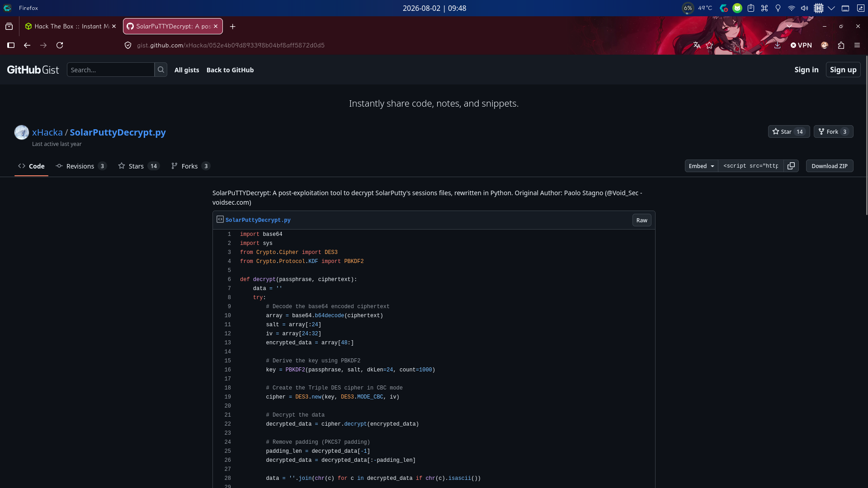Click the GitHub Gist logo
Image resolution: width=868 pixels, height=488 pixels.
tap(33, 70)
